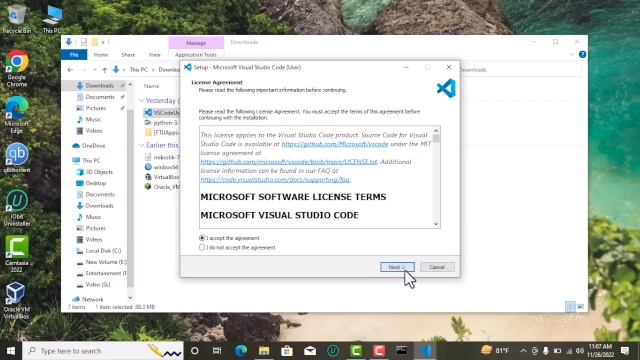Launch Google Chrome from desktop
This screenshot has width=640, height=360.
point(17,69)
